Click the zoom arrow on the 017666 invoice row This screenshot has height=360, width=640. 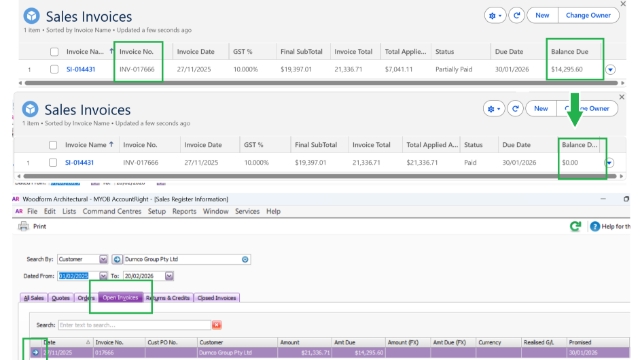(x=36, y=352)
